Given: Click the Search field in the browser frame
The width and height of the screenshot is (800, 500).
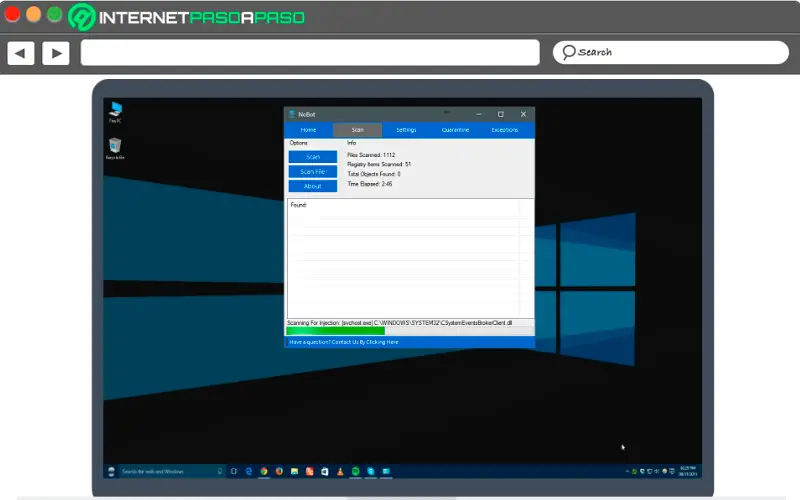Looking at the screenshot, I should (671, 53).
